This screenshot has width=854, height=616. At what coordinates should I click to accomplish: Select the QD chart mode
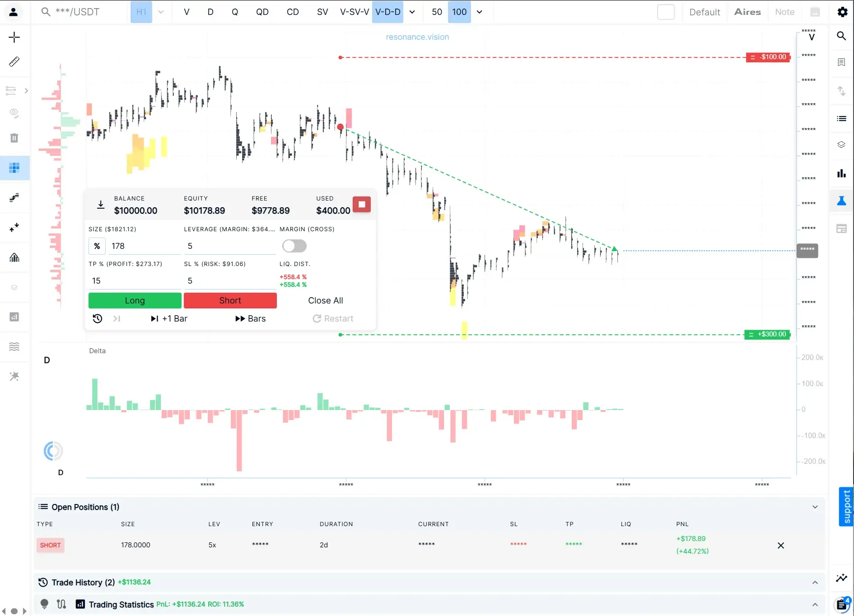pyautogui.click(x=262, y=12)
